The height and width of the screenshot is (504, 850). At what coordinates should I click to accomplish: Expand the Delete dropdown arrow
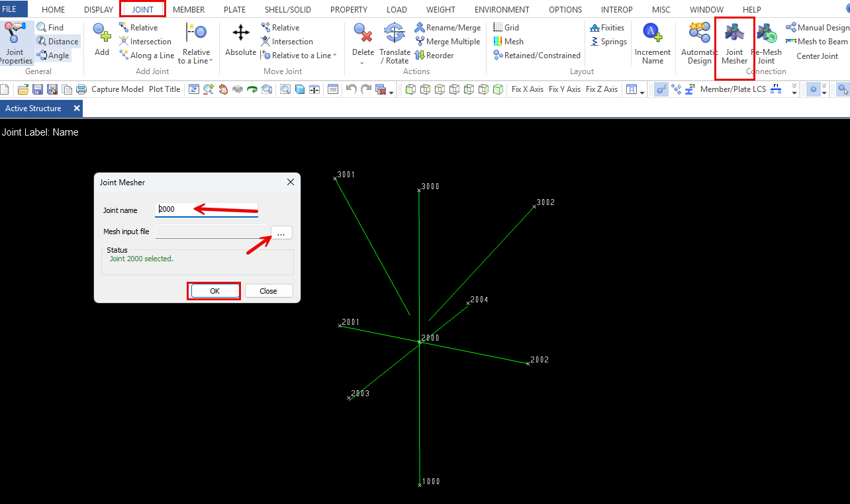point(362,63)
